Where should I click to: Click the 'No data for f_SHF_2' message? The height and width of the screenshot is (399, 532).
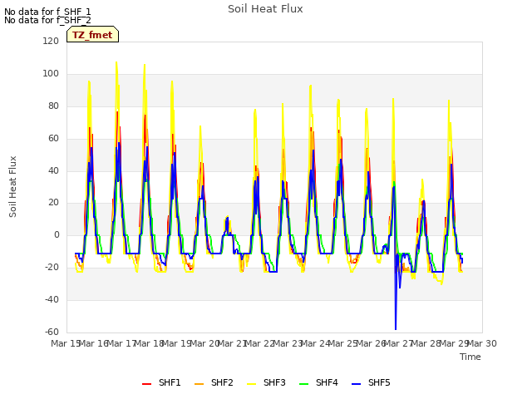click(x=47, y=20)
